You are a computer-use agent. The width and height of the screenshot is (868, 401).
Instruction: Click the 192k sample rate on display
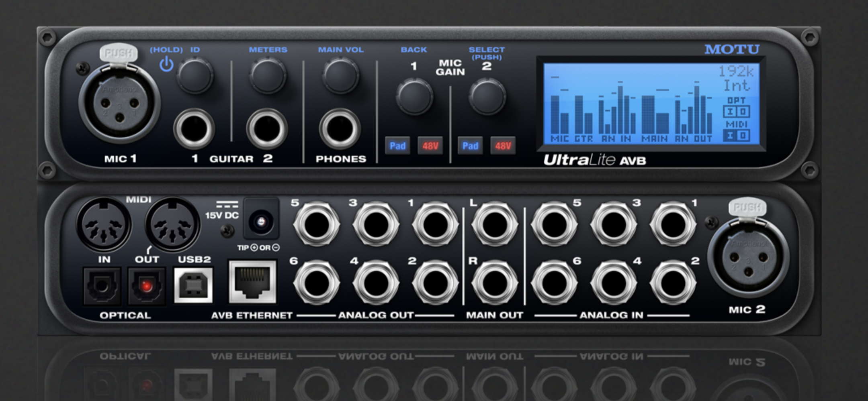[x=736, y=71]
